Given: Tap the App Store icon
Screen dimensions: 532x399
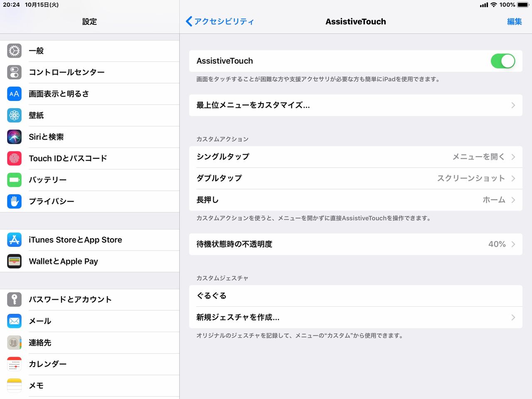Looking at the screenshot, I should (14, 240).
